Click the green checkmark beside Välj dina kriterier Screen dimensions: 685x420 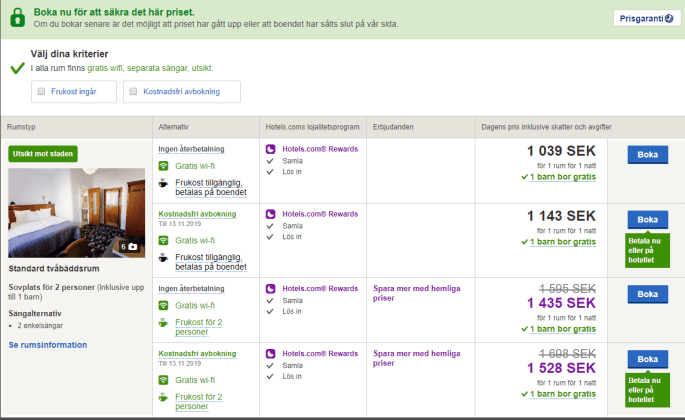pyautogui.click(x=17, y=68)
